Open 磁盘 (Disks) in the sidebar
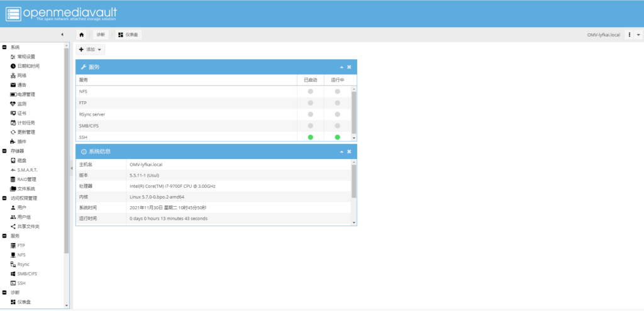 click(21, 160)
